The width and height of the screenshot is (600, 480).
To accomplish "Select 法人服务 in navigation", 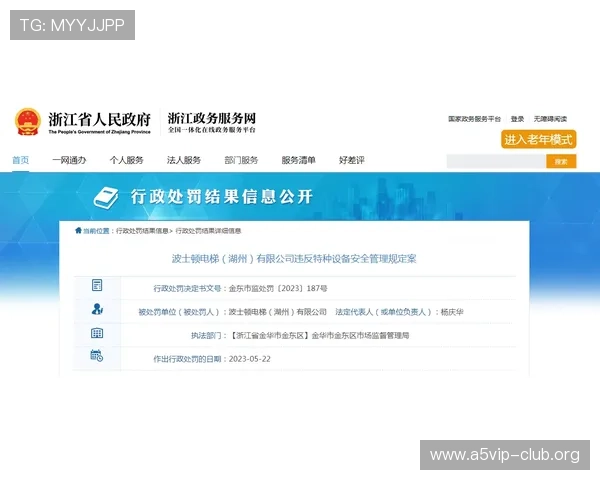I will (x=184, y=160).
